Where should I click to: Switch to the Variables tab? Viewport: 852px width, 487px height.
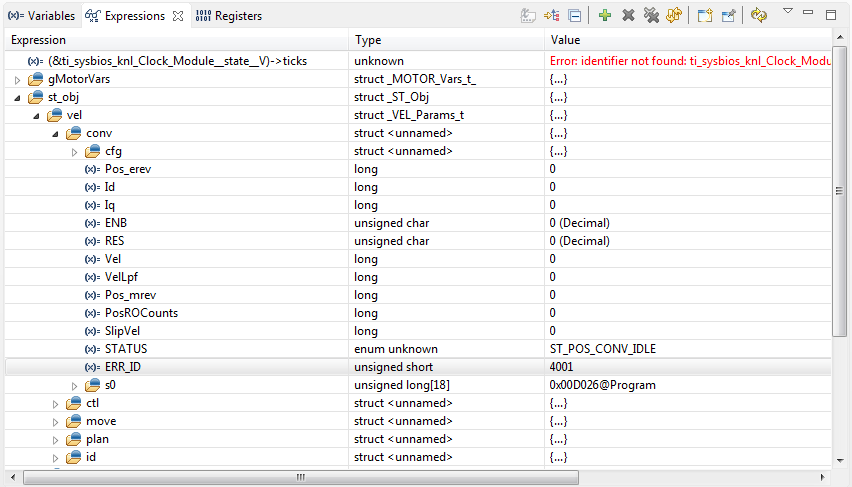pos(41,16)
